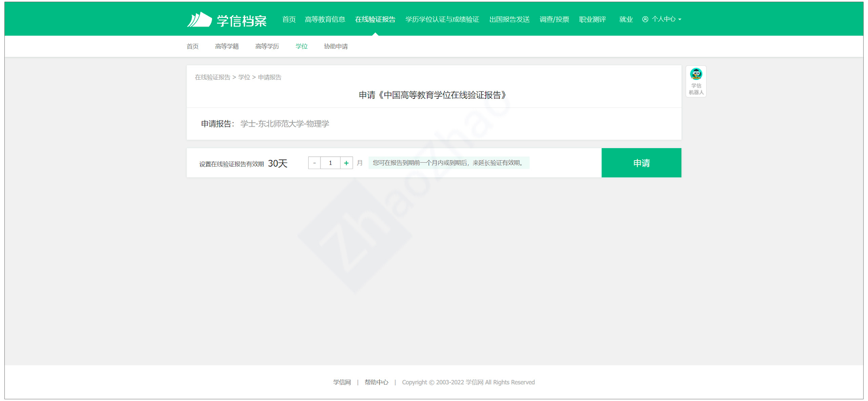Switch to 首页 sub-navigation tab
Screen dimensions: 868x401
193,47
